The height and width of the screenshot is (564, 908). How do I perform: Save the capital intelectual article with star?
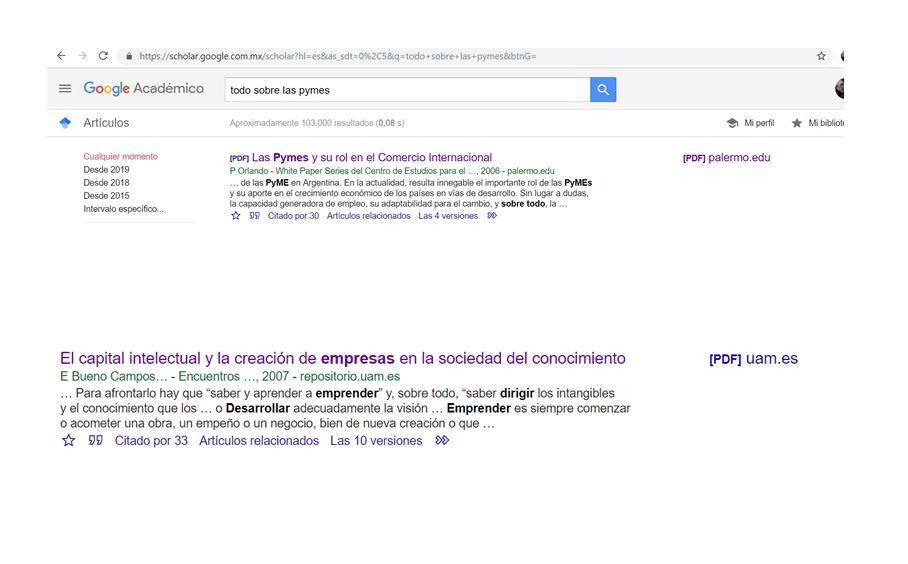(x=69, y=441)
